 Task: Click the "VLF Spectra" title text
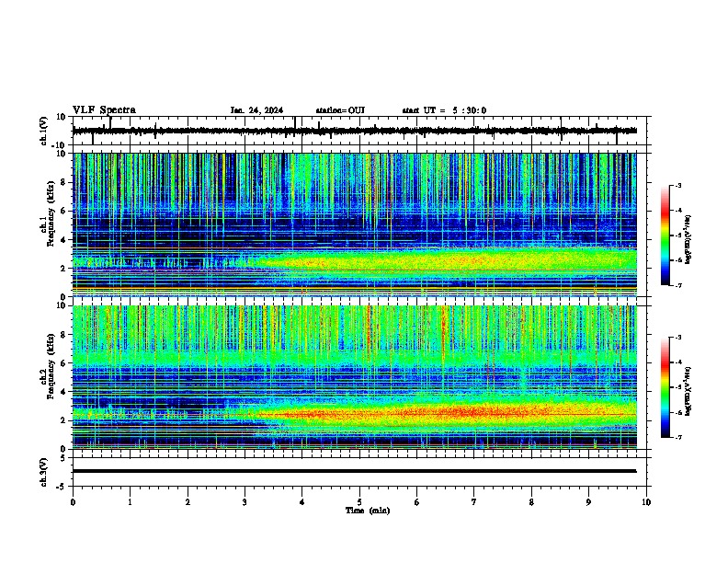104,110
